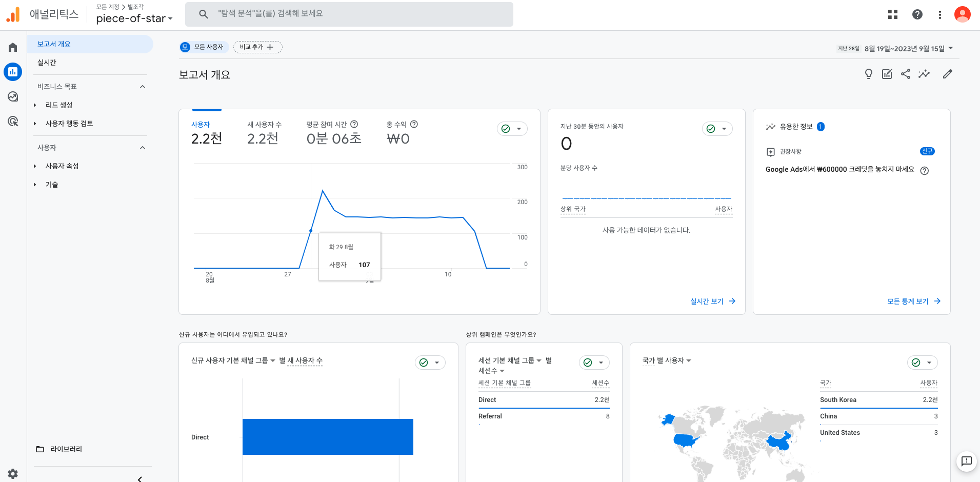Image resolution: width=980 pixels, height=482 pixels.
Task: Open realtime card check status dropdown
Action: tap(717, 129)
